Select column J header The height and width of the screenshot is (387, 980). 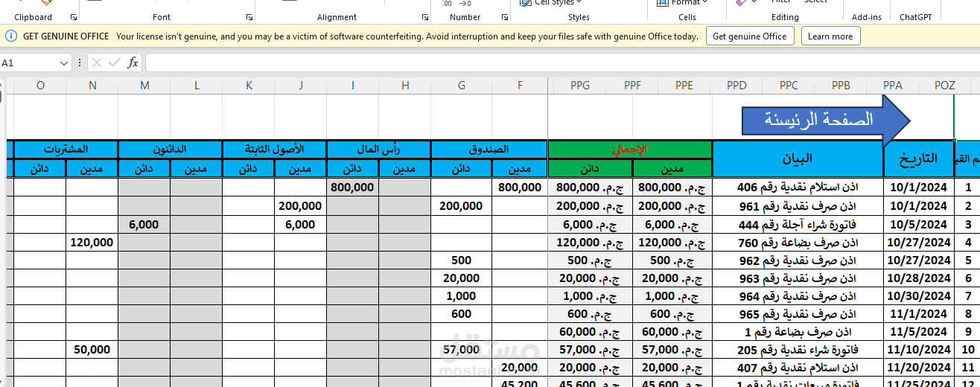(301, 86)
